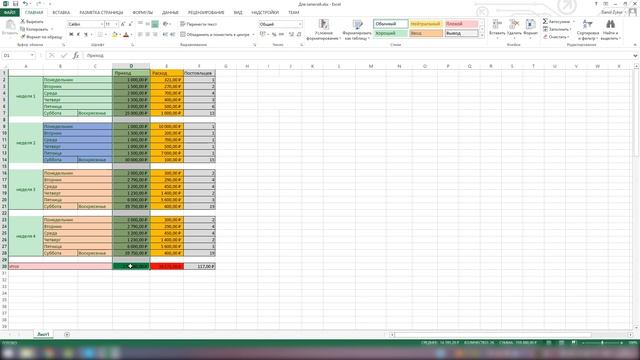Select the Лист1 sheet tab
The image size is (640, 360).
pos(43,334)
